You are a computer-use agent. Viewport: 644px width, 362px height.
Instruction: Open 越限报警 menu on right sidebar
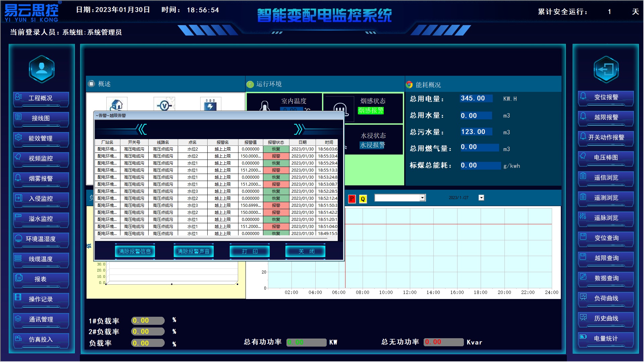[606, 117]
